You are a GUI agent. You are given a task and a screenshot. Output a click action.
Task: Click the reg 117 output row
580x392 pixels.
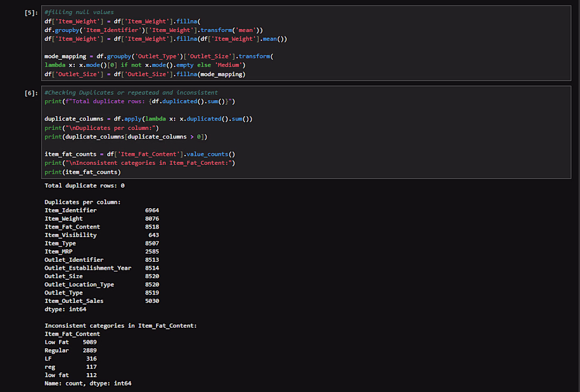[71, 367]
